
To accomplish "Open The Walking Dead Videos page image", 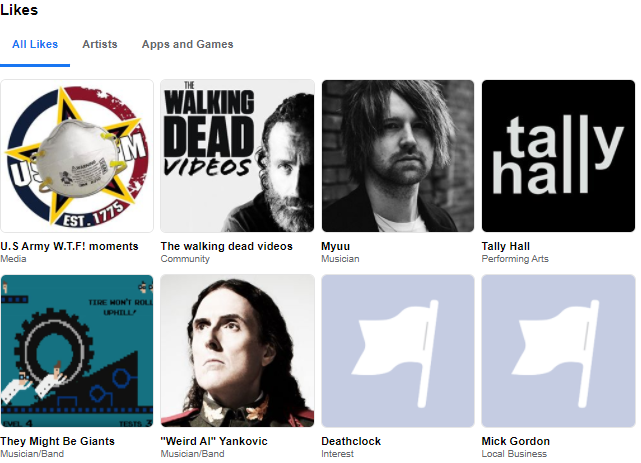I will 238,156.
